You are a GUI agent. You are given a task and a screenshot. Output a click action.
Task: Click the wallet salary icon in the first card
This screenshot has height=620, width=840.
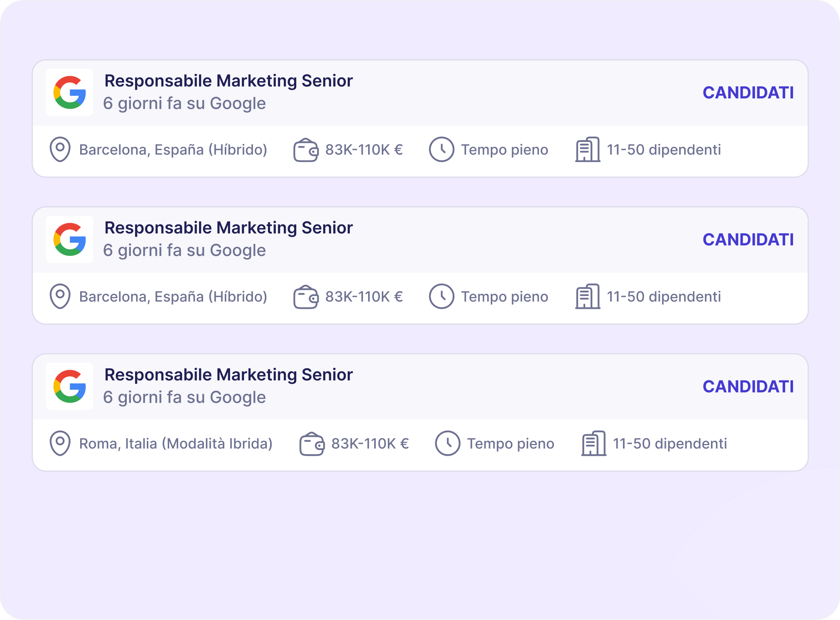[306, 150]
